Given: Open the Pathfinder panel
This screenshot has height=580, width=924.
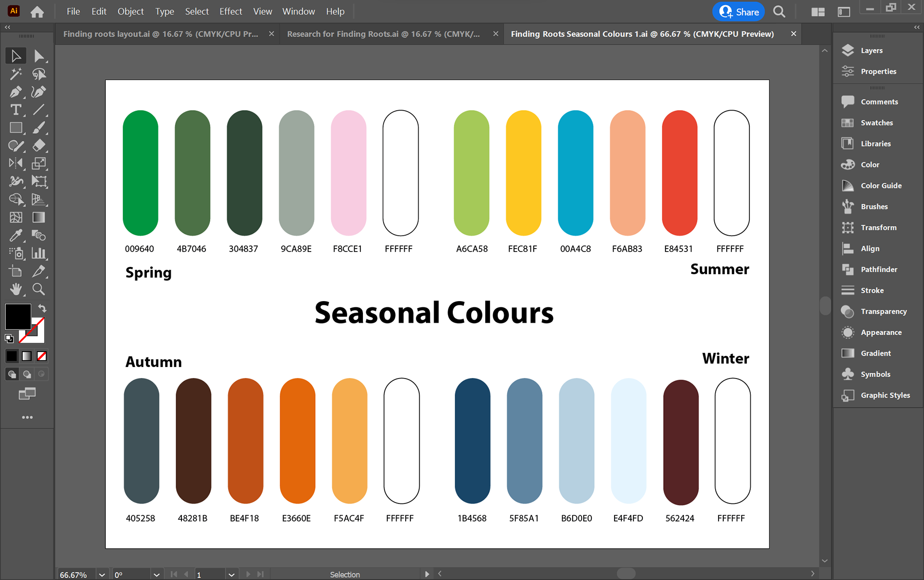Looking at the screenshot, I should [878, 269].
